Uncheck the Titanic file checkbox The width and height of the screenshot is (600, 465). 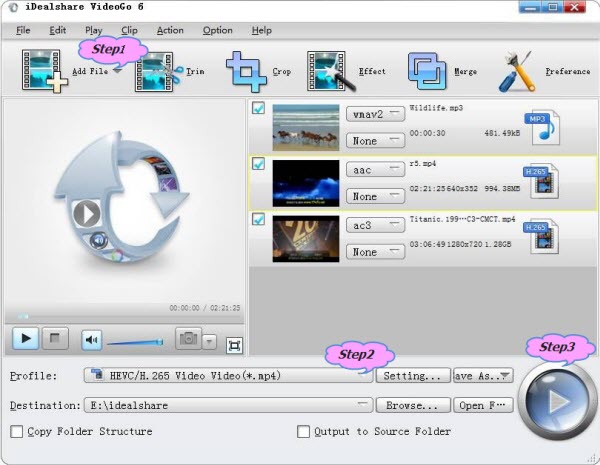click(259, 219)
